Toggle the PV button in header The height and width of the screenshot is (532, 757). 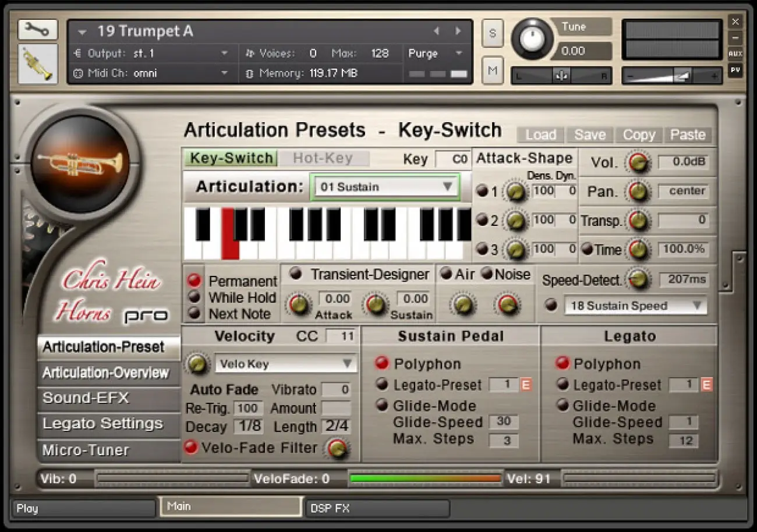735,70
